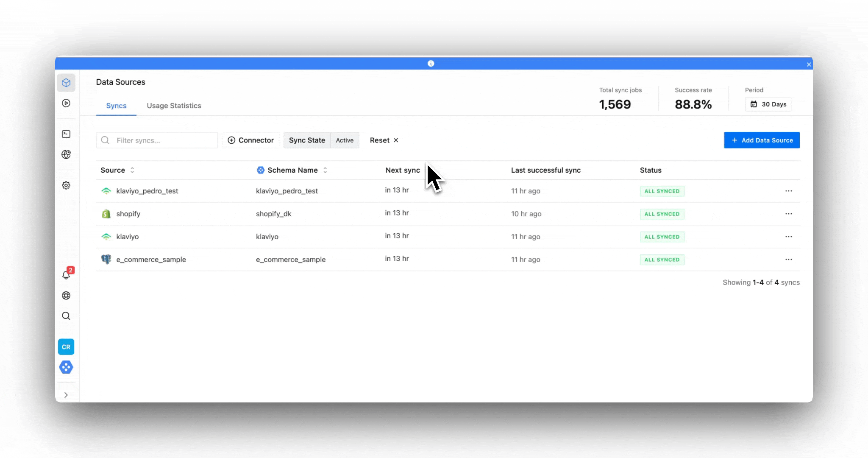Viewport: 868px width, 458px height.
Task: Open notifications bell with badge 2
Action: click(x=66, y=275)
